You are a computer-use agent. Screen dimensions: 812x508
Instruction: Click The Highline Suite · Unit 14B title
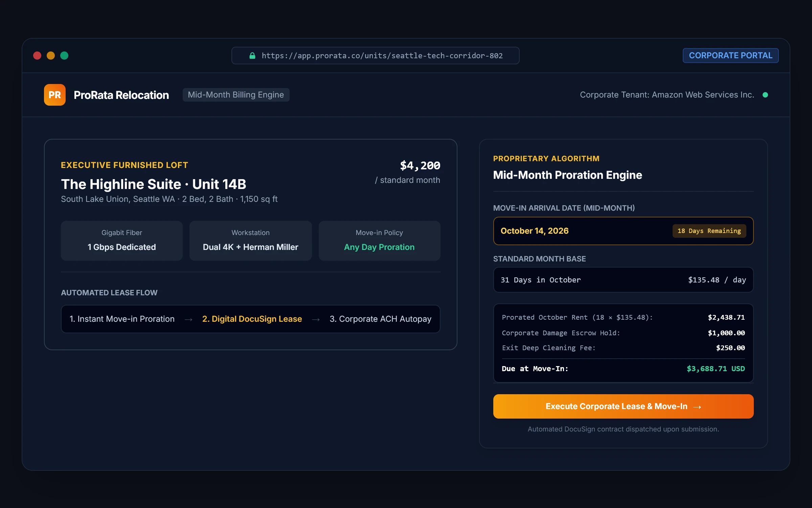[x=153, y=184]
